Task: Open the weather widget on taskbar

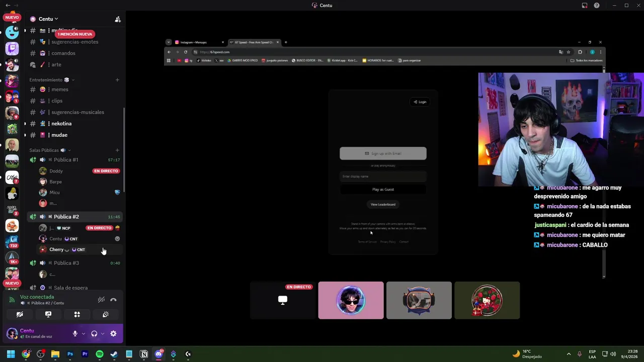Action: click(527, 354)
